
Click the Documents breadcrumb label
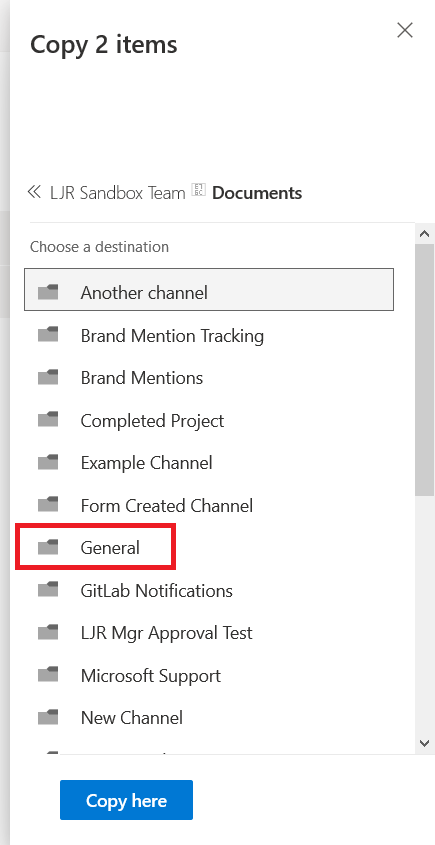click(x=257, y=192)
